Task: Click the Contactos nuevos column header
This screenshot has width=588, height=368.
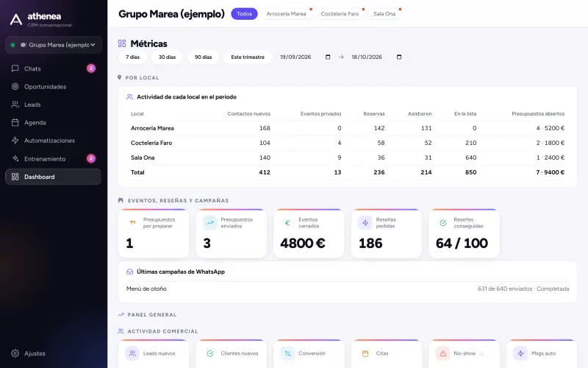Action: tap(248, 114)
